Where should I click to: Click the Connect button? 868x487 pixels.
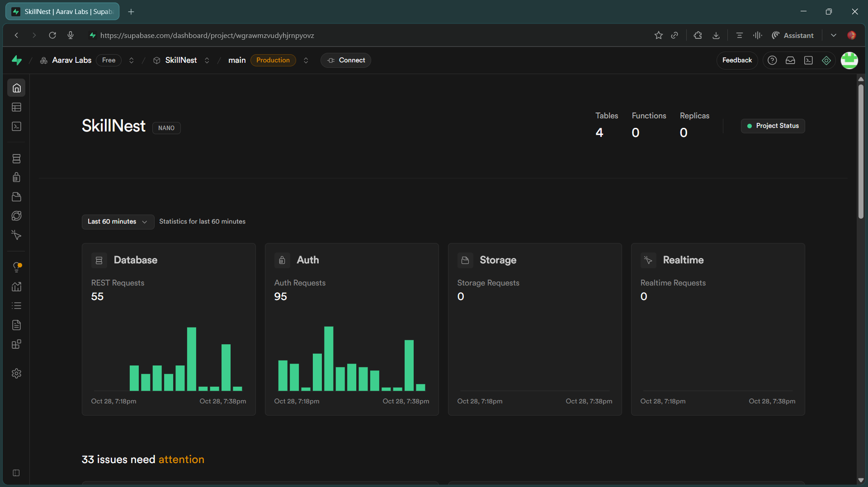[346, 61]
